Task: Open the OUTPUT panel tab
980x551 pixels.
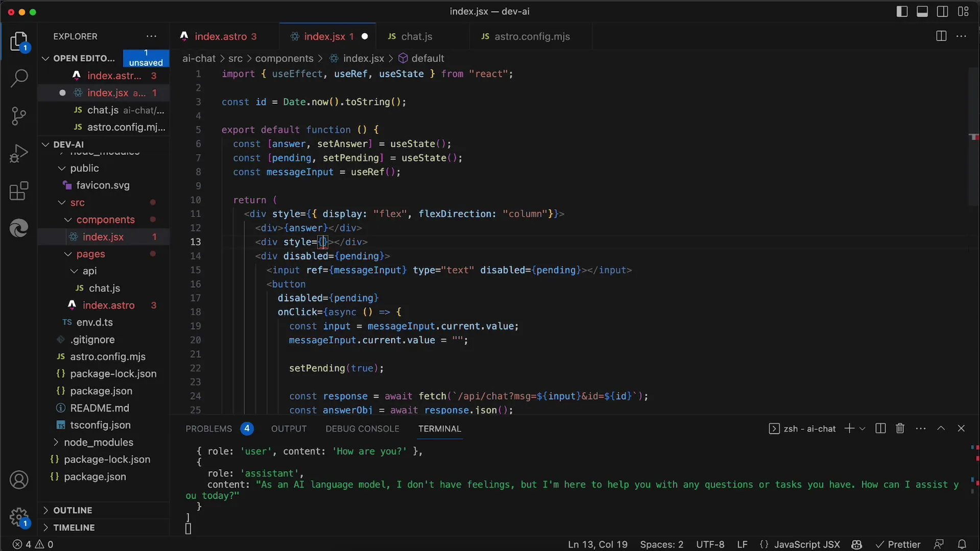Action: (289, 429)
